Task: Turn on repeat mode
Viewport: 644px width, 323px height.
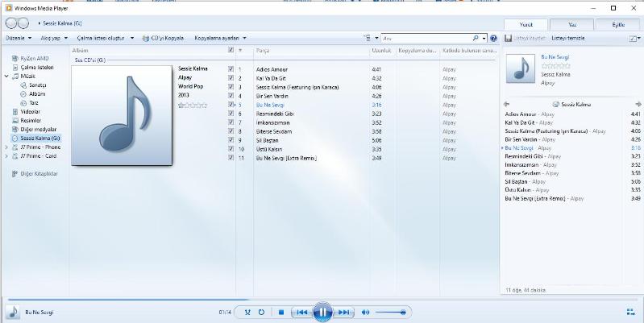Action: [x=261, y=312]
